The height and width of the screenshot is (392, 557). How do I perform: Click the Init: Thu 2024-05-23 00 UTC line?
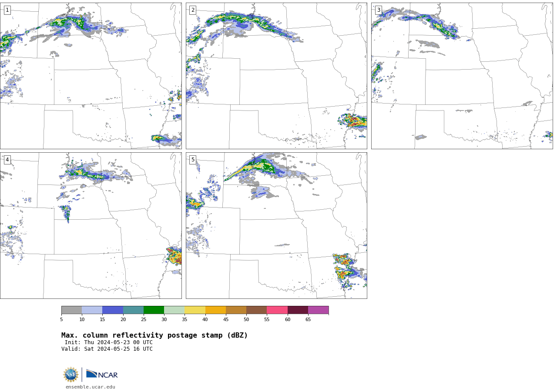(109, 342)
